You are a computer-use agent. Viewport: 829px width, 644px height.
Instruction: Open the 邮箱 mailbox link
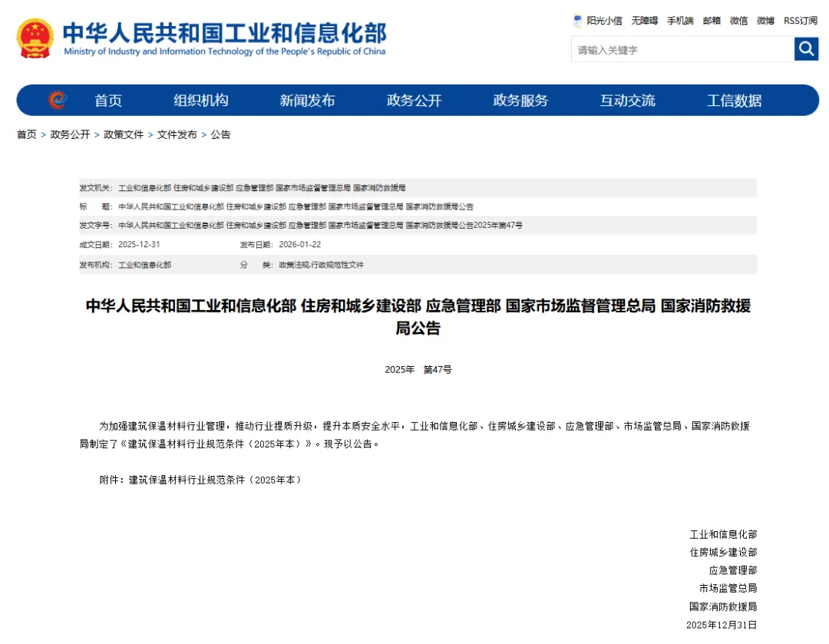pos(712,21)
